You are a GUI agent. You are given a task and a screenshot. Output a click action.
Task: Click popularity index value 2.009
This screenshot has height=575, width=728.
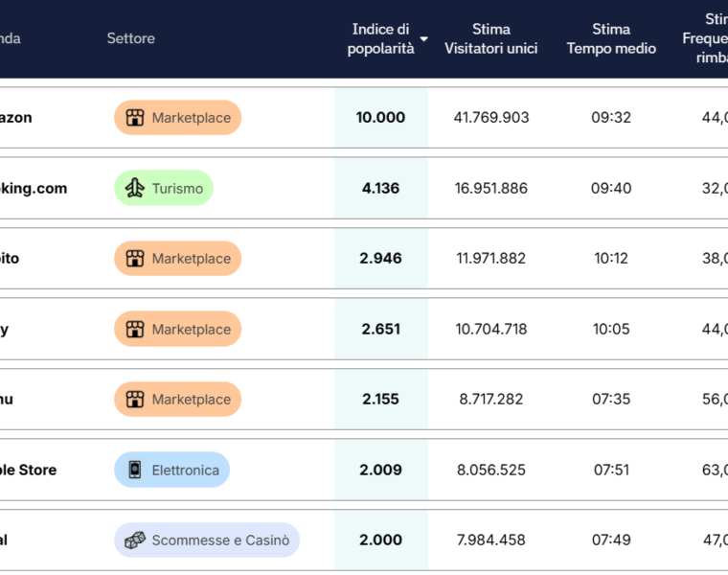coord(380,470)
